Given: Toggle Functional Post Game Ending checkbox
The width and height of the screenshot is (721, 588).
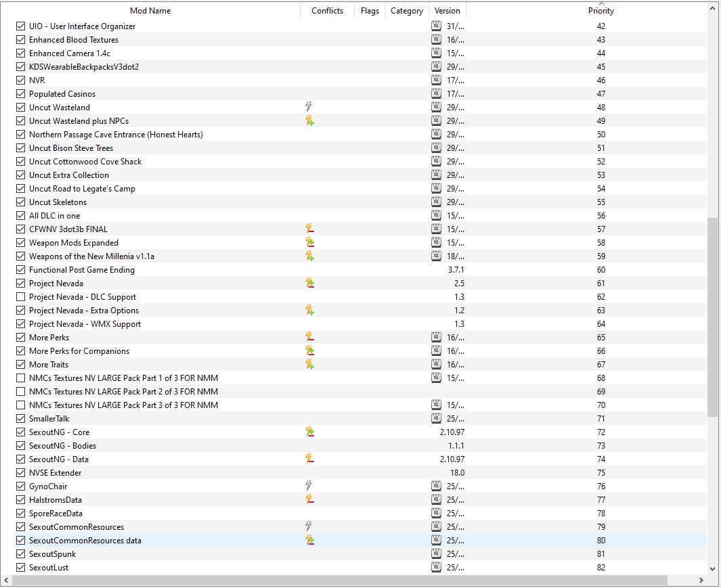Looking at the screenshot, I should coord(21,270).
